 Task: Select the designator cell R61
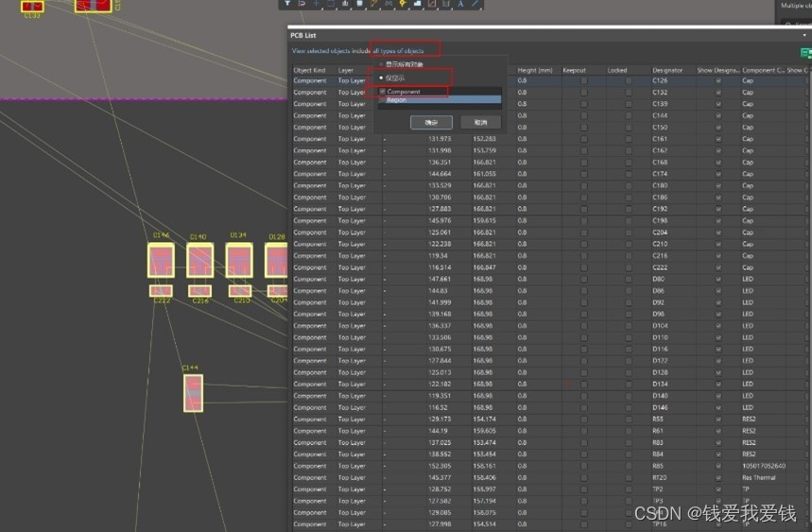point(658,431)
